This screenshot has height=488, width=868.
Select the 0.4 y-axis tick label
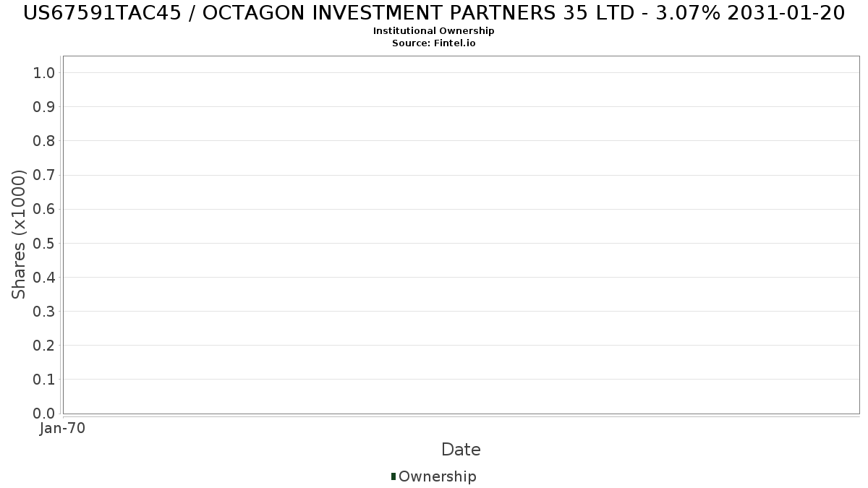[x=44, y=277]
